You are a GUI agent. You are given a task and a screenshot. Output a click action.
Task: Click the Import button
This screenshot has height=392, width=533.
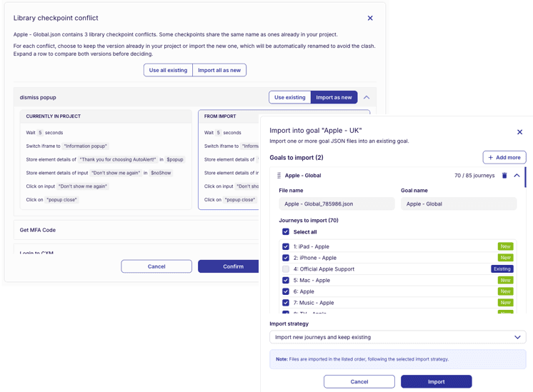coord(436,382)
